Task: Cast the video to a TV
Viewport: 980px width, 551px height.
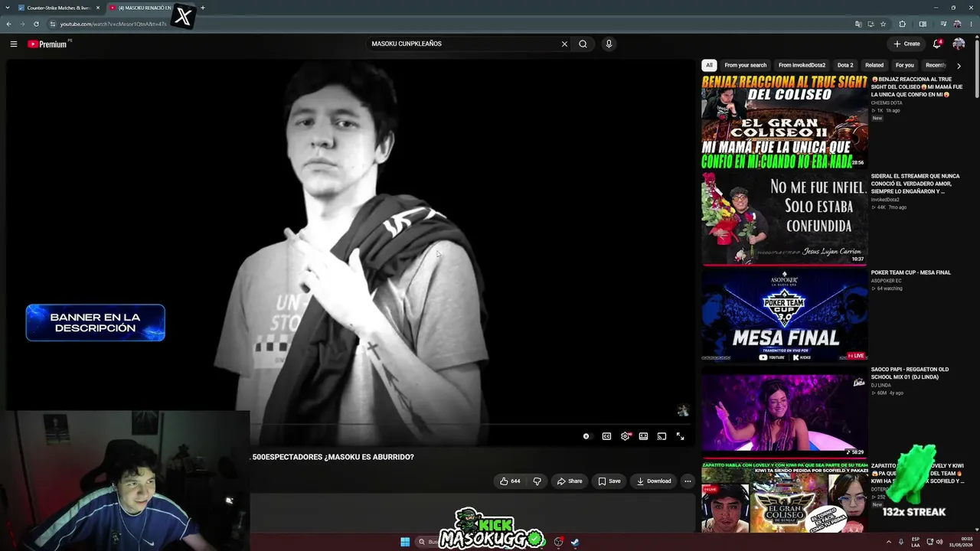Action: 661,436
